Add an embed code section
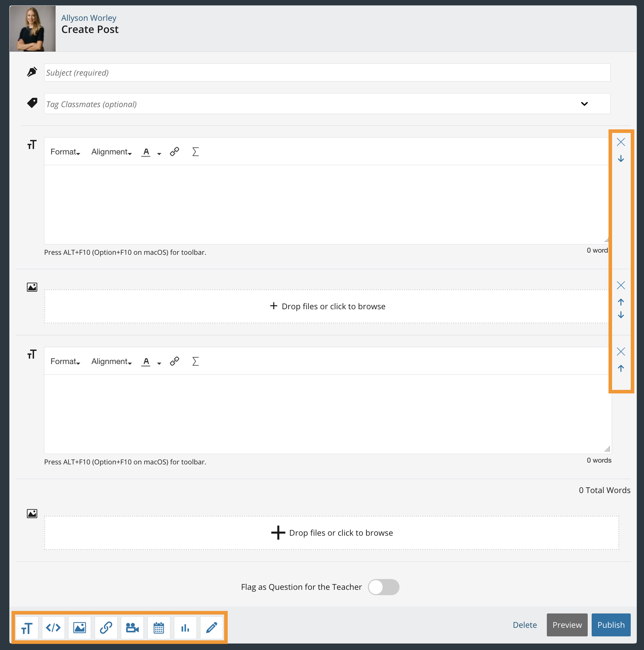The width and height of the screenshot is (644, 650). coord(53,628)
